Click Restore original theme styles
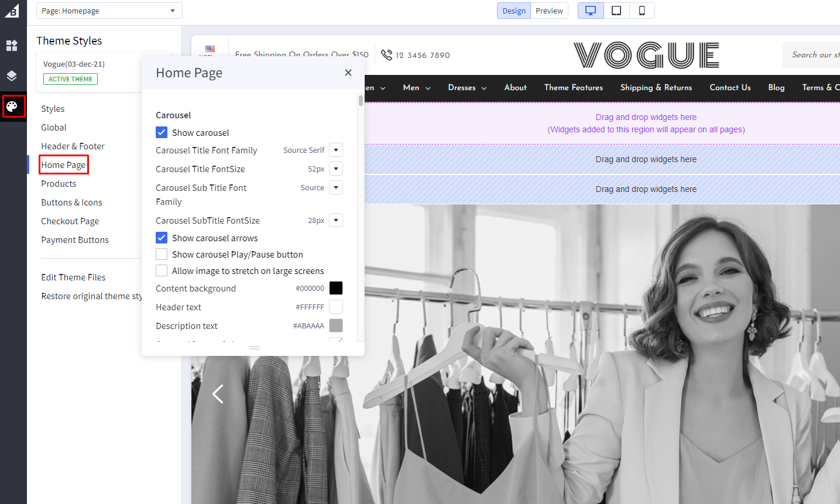This screenshot has height=504, width=840. [x=91, y=296]
